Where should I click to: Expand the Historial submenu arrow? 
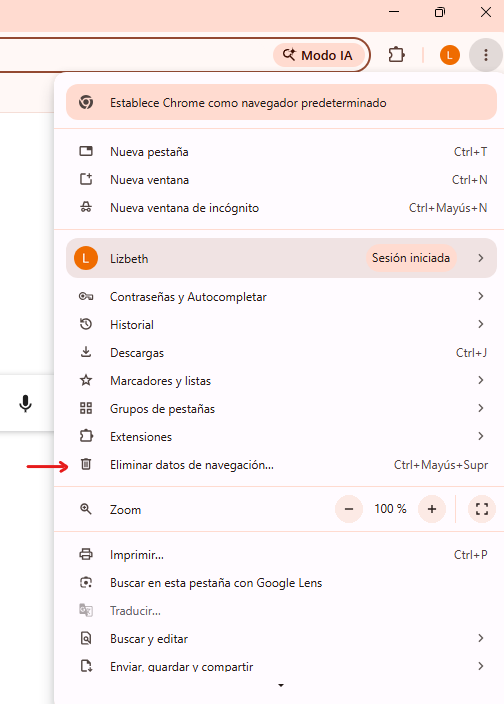(x=481, y=324)
